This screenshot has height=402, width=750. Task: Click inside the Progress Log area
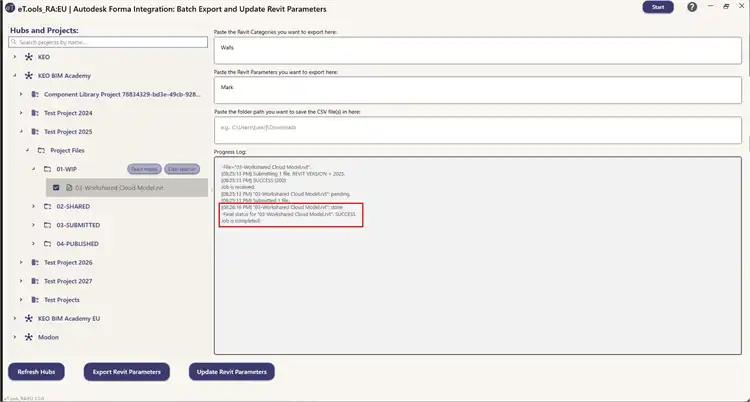pyautogui.click(x=477, y=256)
